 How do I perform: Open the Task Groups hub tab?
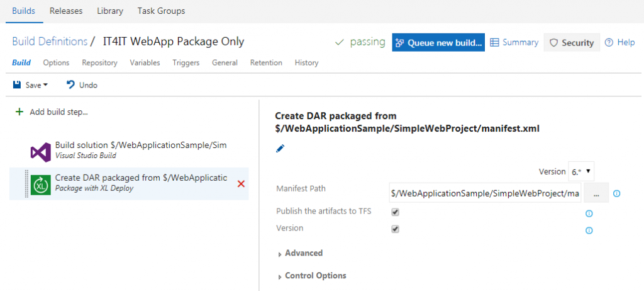tap(161, 11)
